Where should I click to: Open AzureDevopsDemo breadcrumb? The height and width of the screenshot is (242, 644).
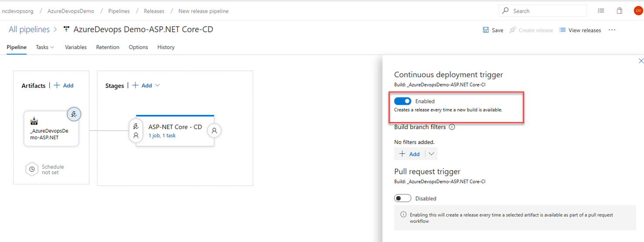coord(71,11)
